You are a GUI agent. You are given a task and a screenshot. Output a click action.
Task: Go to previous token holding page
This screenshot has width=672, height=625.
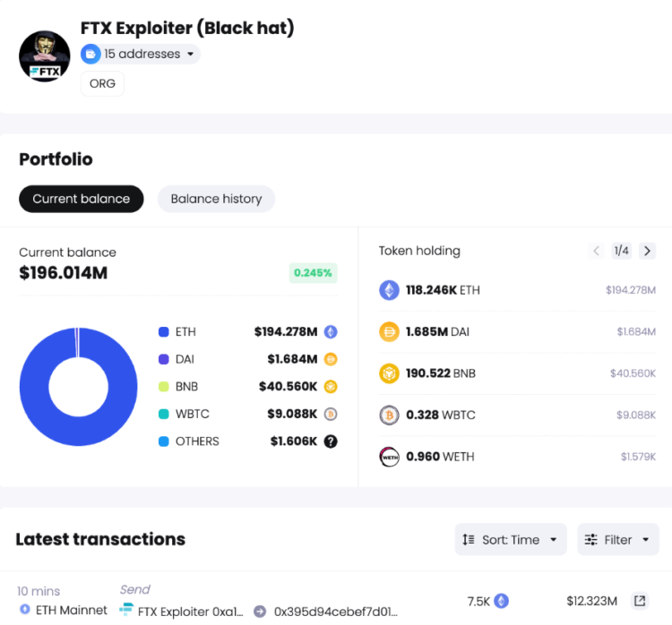[x=597, y=251]
